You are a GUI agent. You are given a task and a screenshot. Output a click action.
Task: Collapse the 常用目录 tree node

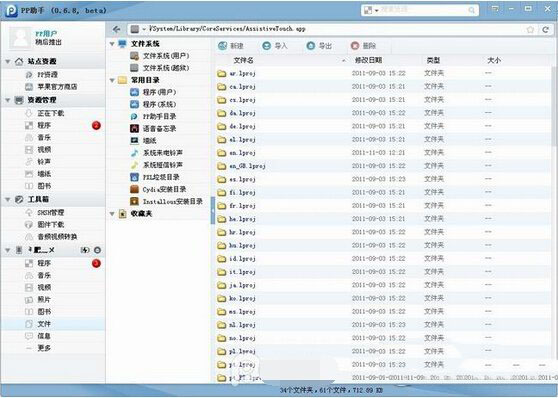pos(112,80)
